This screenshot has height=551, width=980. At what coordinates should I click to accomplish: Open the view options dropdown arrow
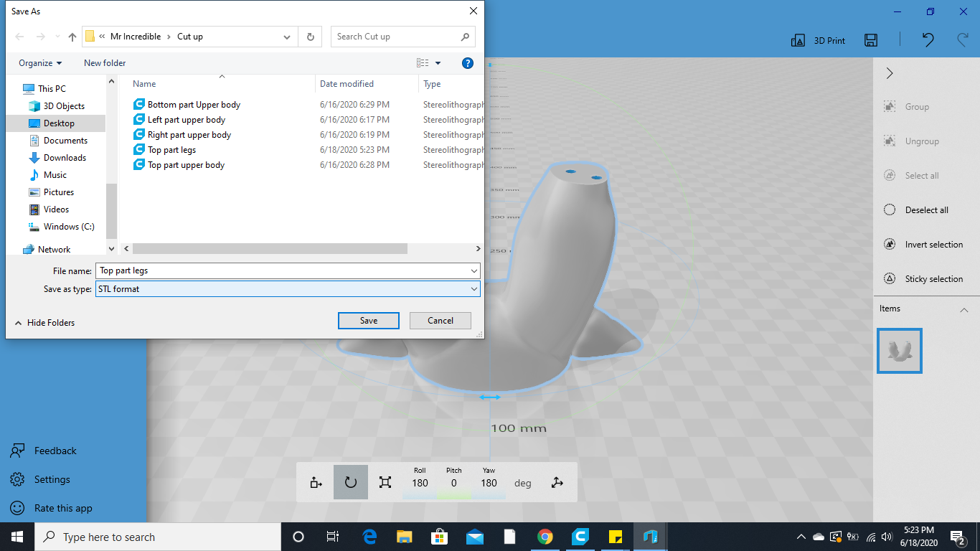438,63
